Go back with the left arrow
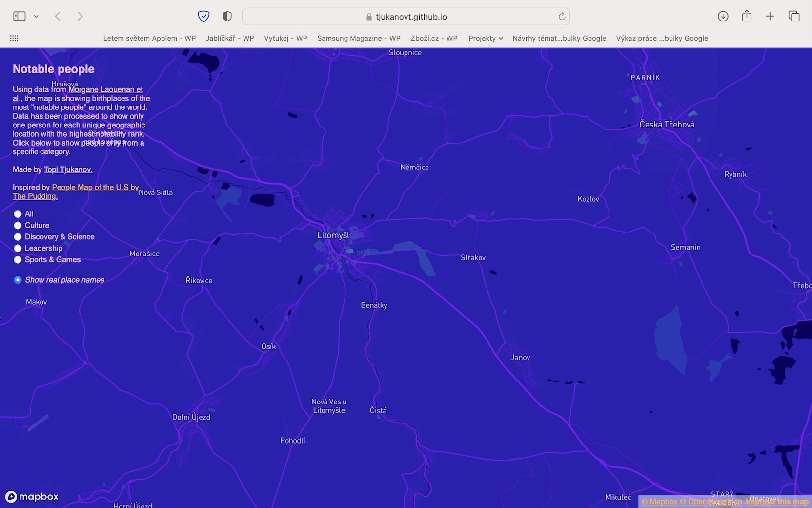This screenshot has height=508, width=812. [58, 16]
